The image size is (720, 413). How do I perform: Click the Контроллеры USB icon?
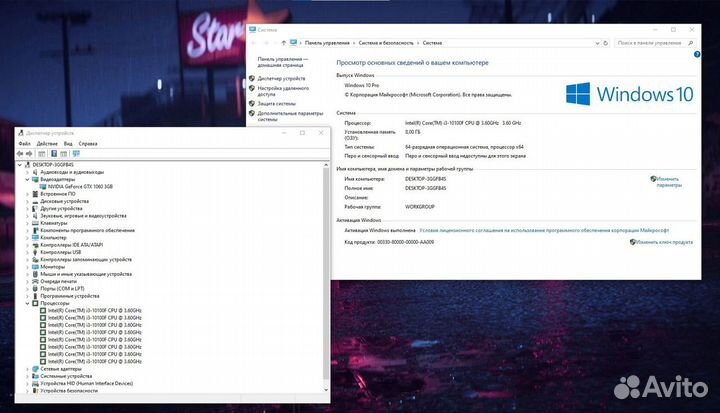[35, 252]
